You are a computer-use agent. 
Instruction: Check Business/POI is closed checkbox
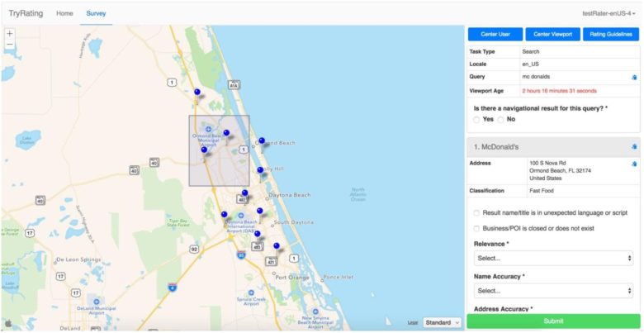(x=477, y=228)
